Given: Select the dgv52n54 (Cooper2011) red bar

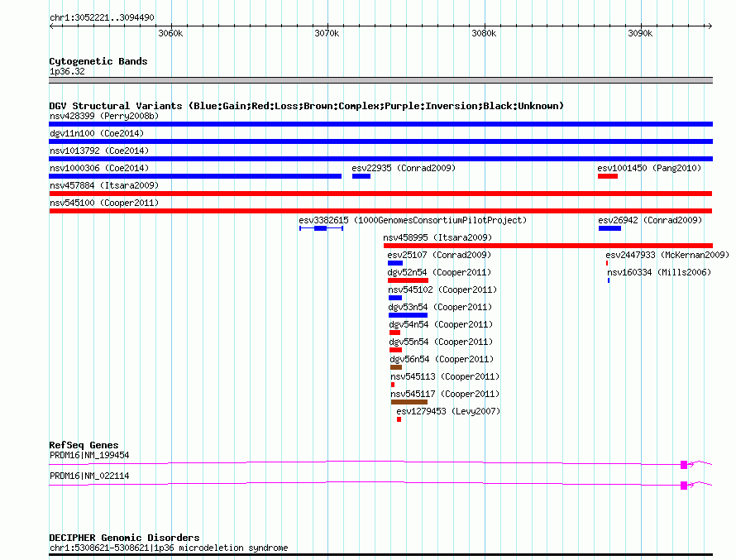Looking at the screenshot, I should point(408,280).
